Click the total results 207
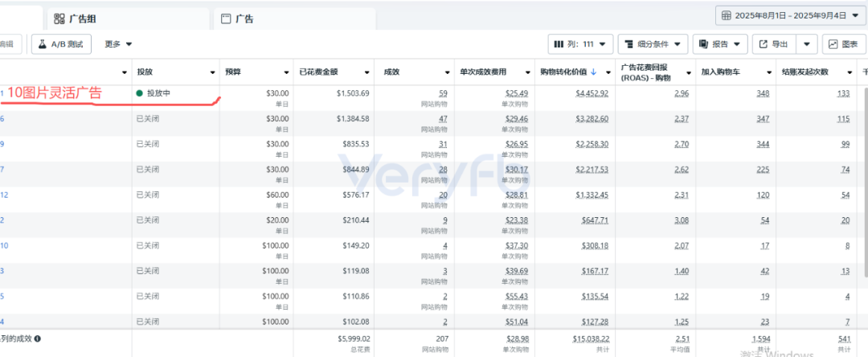The width and height of the screenshot is (868, 357). pyautogui.click(x=442, y=339)
